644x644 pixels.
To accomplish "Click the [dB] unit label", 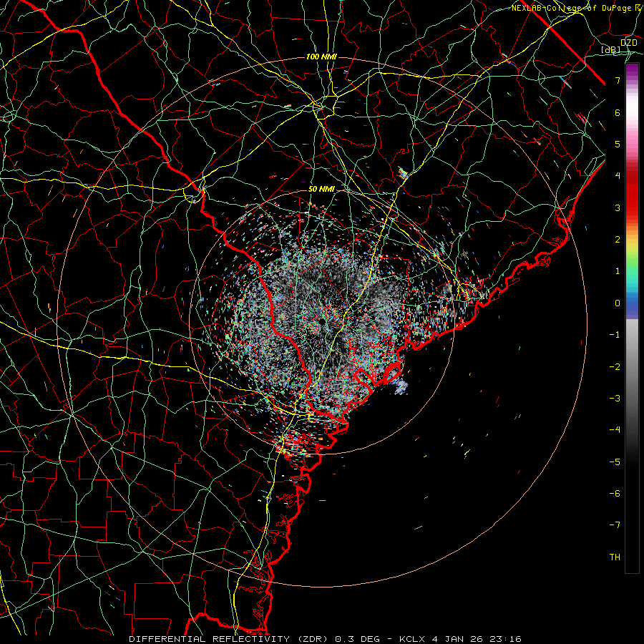I will point(611,50).
